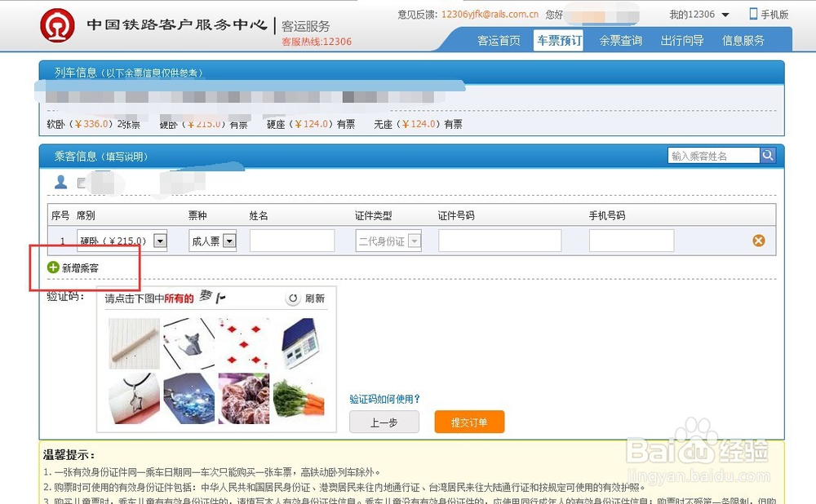Click the 无座 ￥124.0 有票 text

tap(418, 124)
